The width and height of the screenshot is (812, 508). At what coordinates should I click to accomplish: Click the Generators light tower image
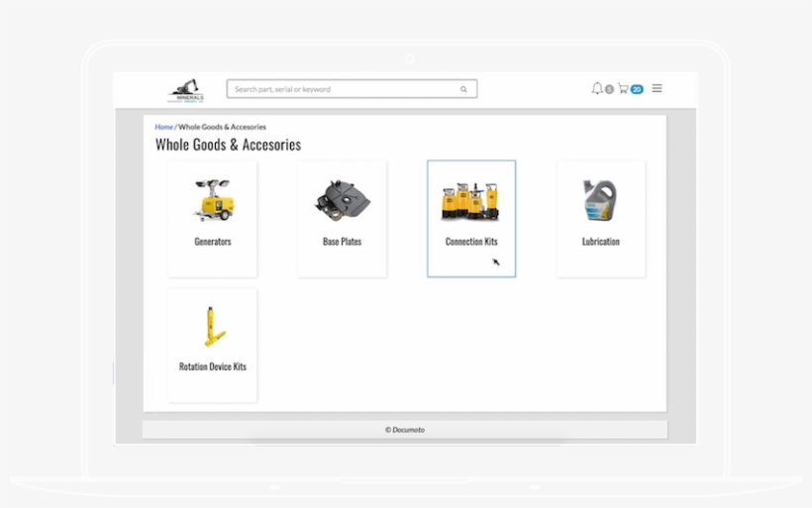[x=213, y=200]
